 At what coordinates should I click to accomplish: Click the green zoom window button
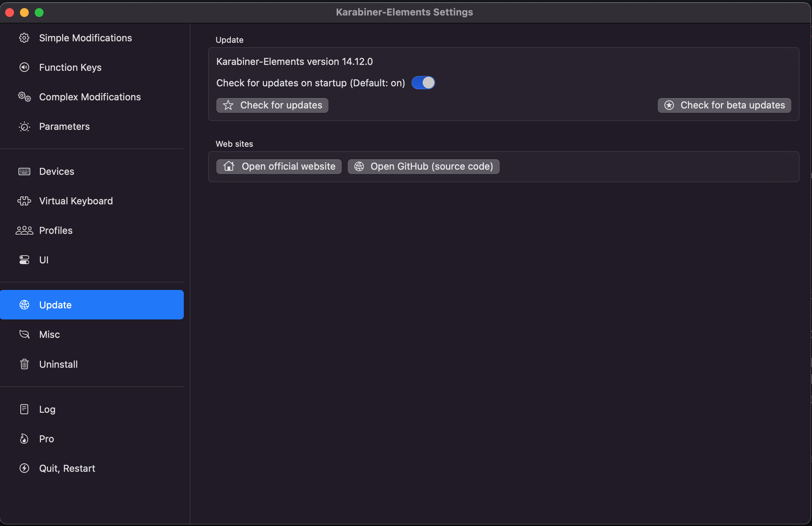pyautogui.click(x=39, y=13)
